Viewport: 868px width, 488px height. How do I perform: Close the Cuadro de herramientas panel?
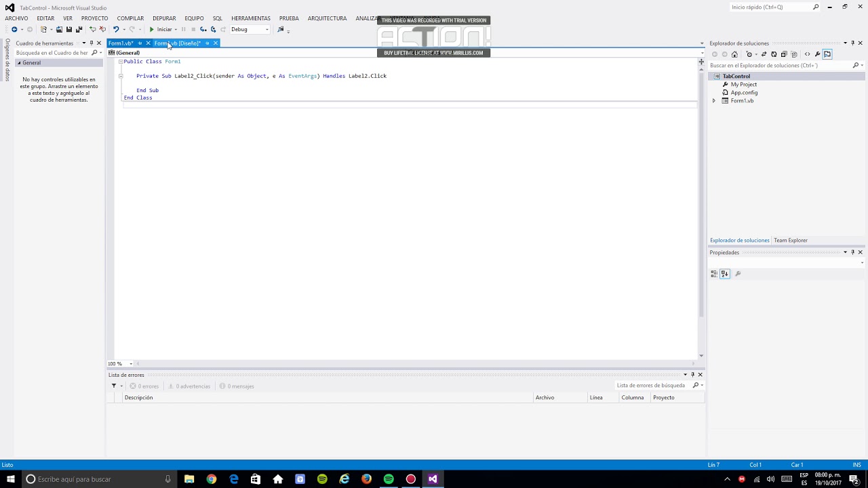[99, 43]
